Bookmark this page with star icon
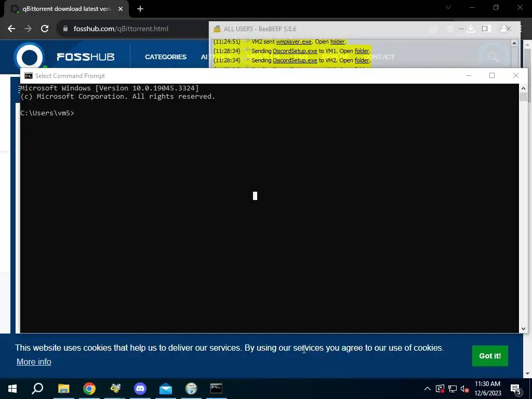Image resolution: width=532 pixels, height=399 pixels. pos(450,29)
